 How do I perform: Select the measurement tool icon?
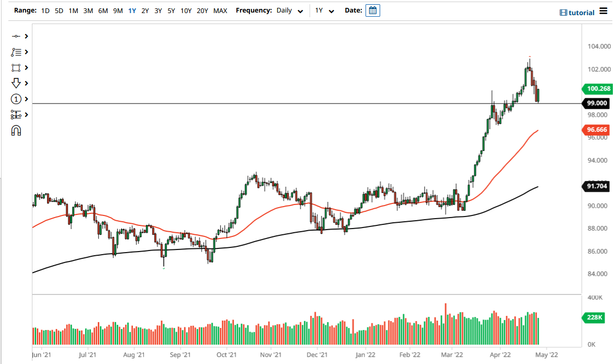16,115
